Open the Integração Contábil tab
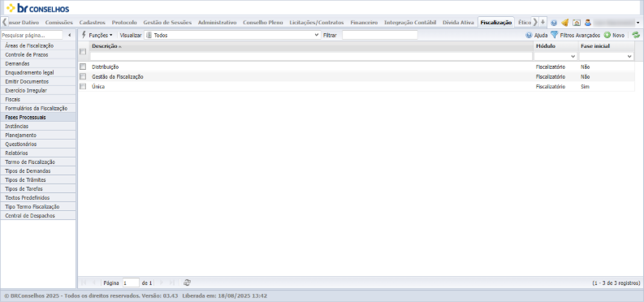This screenshot has height=302, width=644. [x=410, y=23]
